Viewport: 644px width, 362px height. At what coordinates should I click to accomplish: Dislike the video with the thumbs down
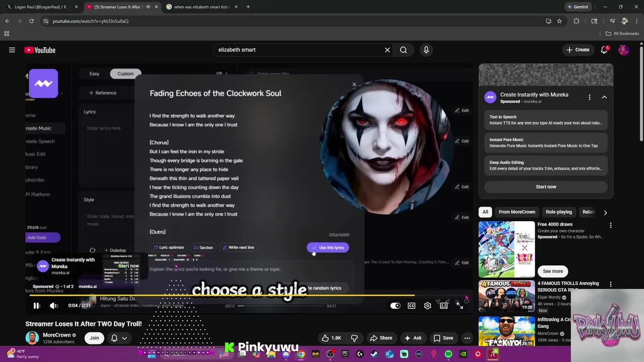(x=354, y=338)
